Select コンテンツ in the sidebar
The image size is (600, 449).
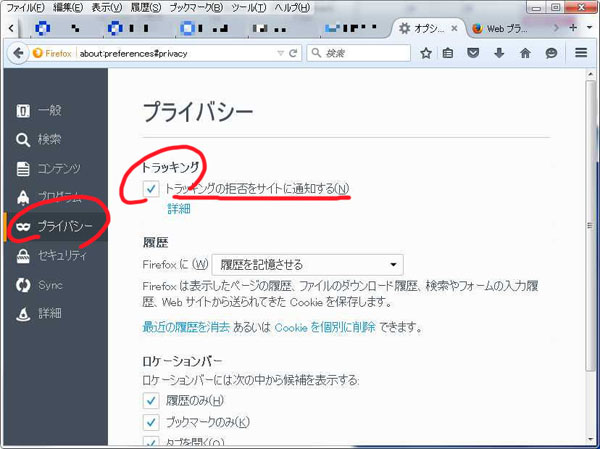[56, 169]
